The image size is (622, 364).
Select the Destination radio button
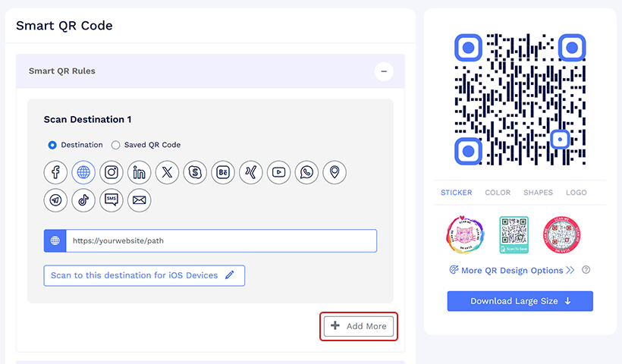coord(52,145)
